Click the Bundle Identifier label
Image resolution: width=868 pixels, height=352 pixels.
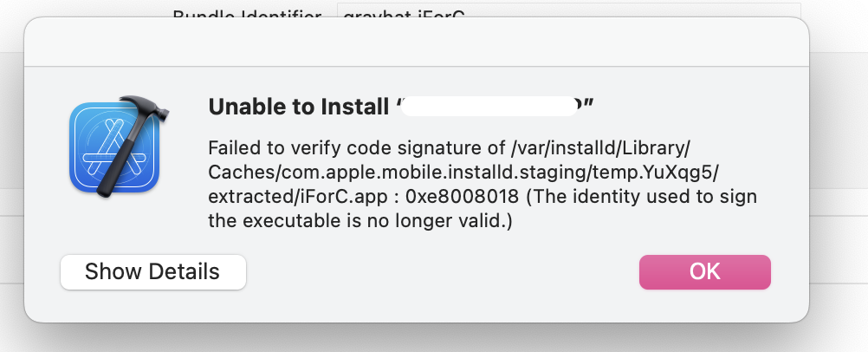coord(247,15)
